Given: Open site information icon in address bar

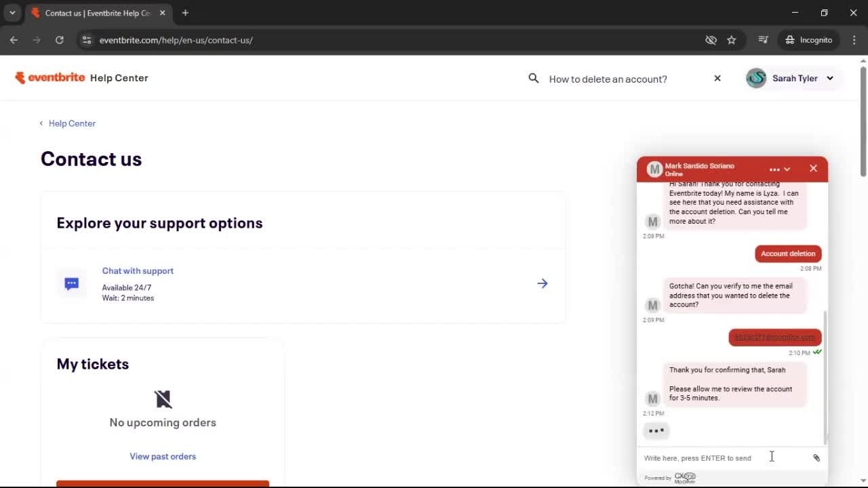Looking at the screenshot, I should click(x=86, y=40).
